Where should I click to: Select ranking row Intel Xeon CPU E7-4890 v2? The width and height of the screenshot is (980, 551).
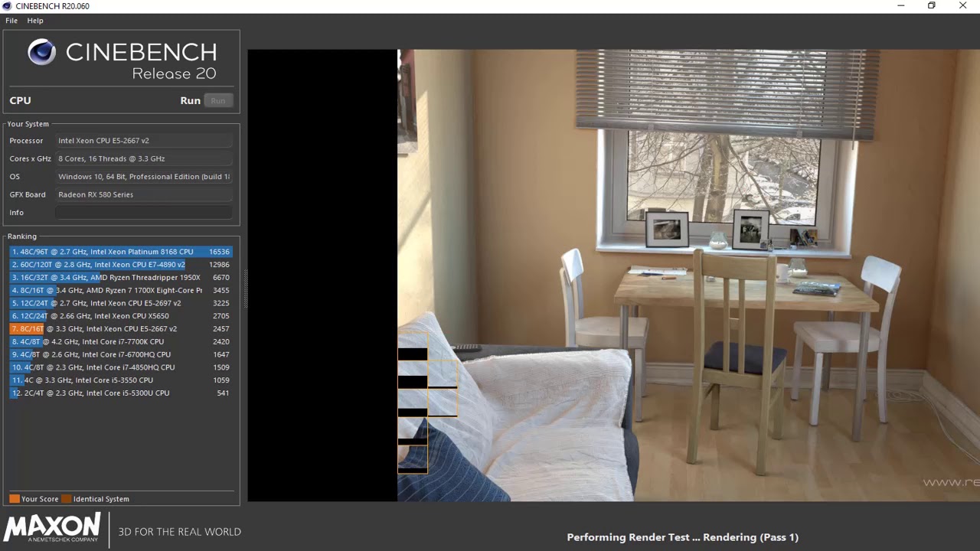(x=120, y=265)
